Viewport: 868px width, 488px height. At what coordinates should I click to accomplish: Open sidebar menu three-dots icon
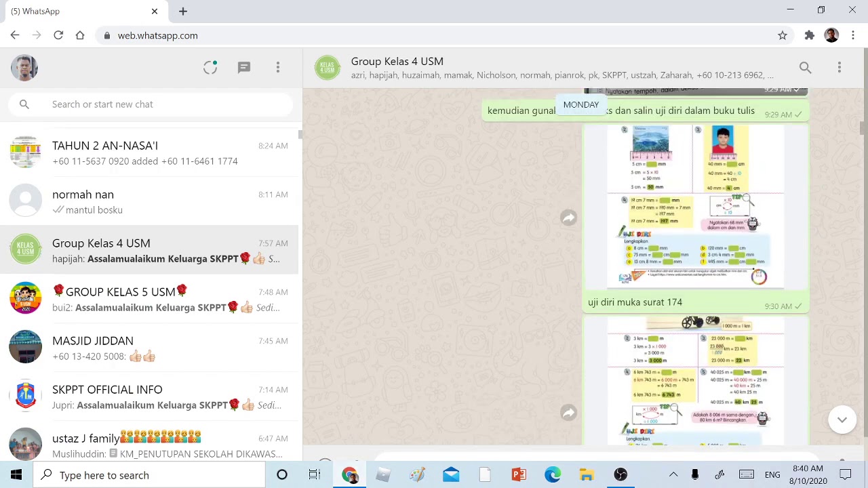click(278, 67)
